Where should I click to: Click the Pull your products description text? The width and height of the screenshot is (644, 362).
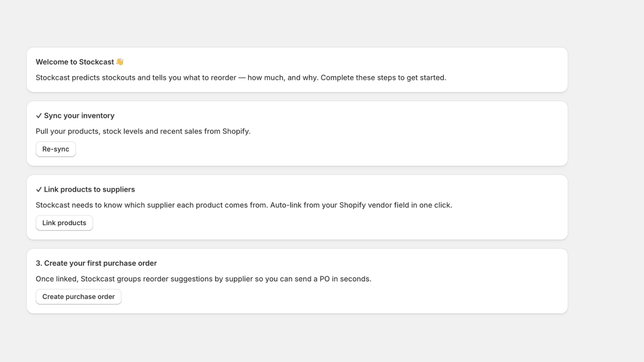coord(143,131)
